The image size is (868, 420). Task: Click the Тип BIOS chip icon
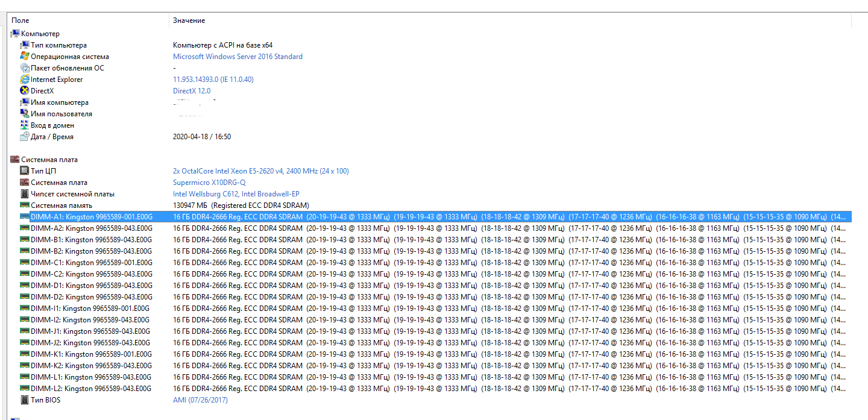tap(25, 400)
